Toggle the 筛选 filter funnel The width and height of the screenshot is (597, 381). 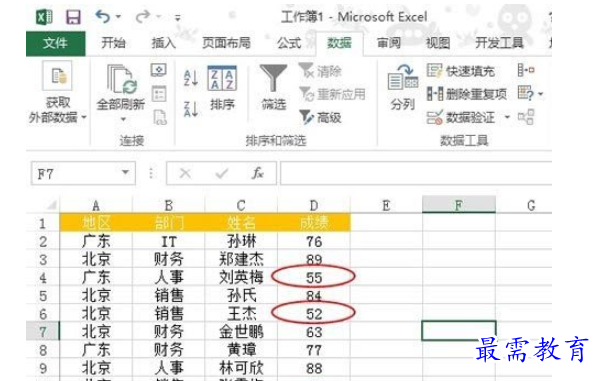pos(273,87)
